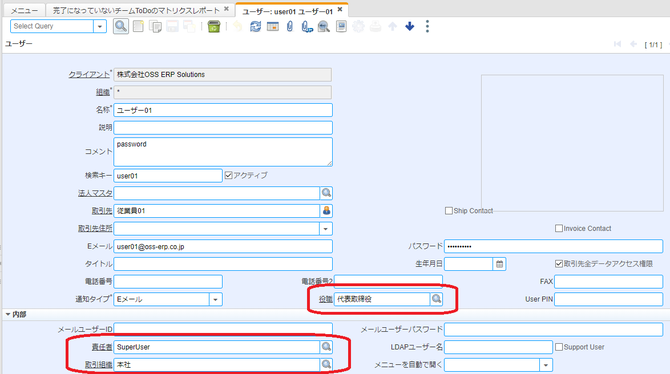Click the paperclip icon with JP badge
The height and width of the screenshot is (374, 670).
coord(307,27)
